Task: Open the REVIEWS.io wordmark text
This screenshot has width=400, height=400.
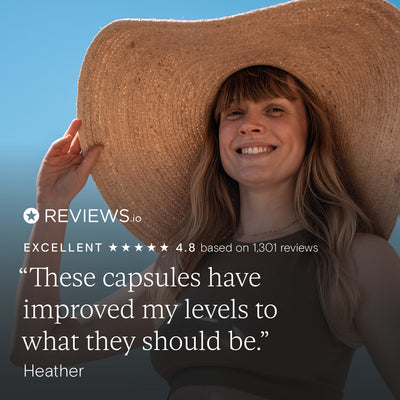Action: 93,216
